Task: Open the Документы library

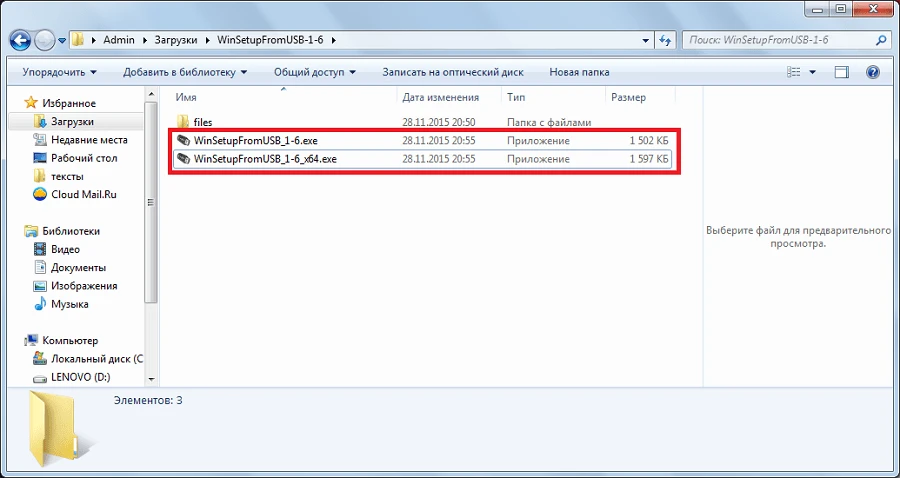Action: point(78,268)
